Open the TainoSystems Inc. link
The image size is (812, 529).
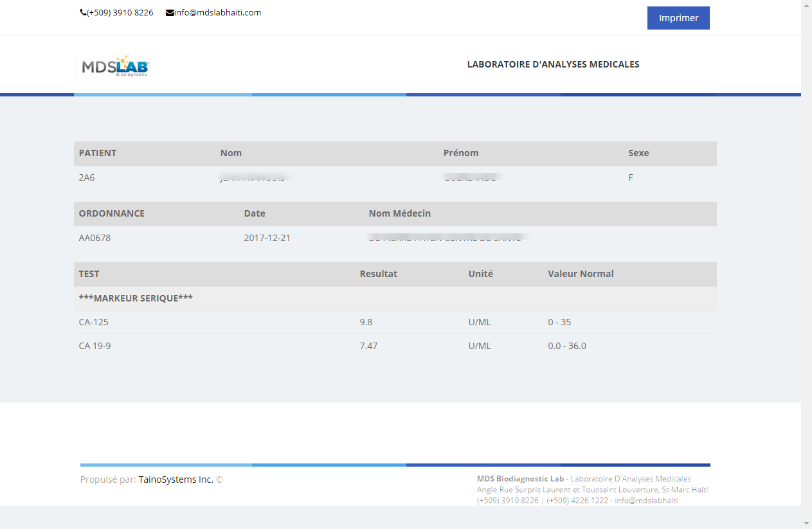176,480
